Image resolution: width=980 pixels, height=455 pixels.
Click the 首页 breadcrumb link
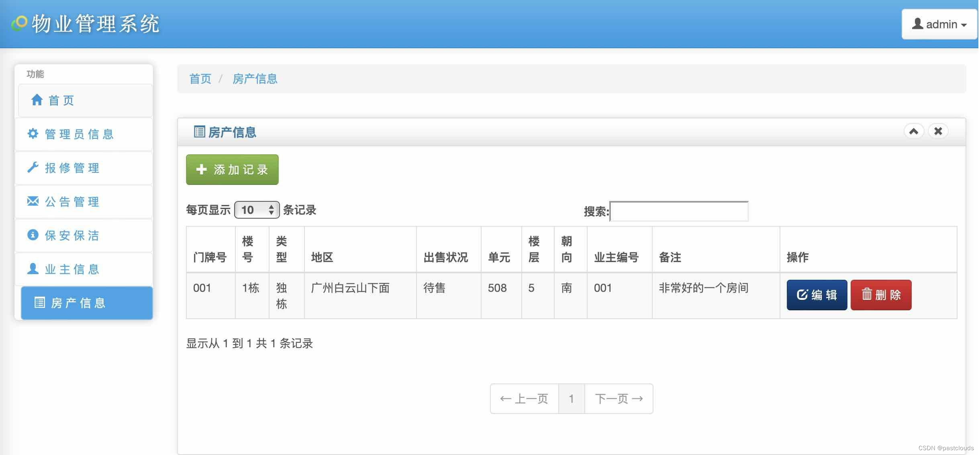point(200,79)
